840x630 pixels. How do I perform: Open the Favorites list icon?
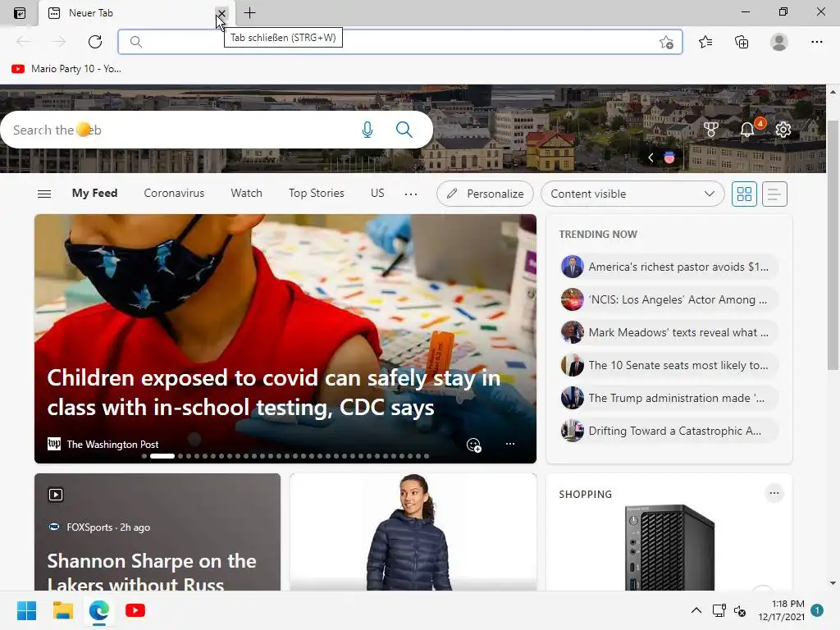pos(705,42)
